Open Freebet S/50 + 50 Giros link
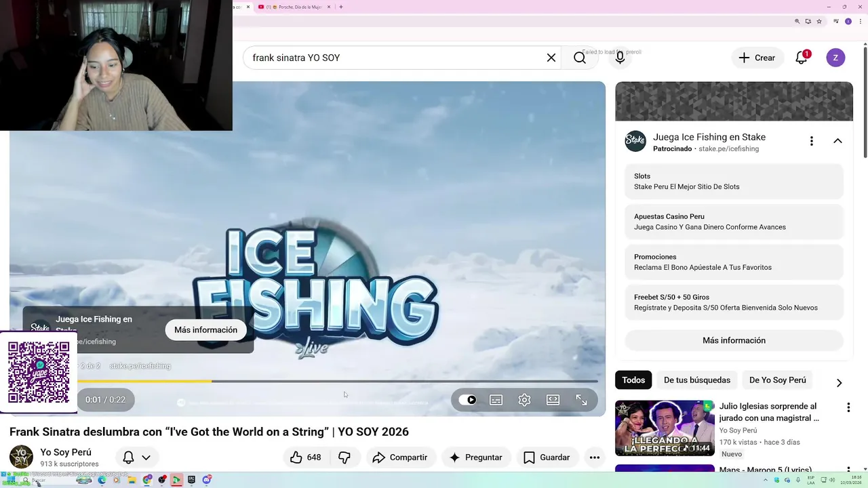This screenshot has width=868, height=488. click(734, 302)
